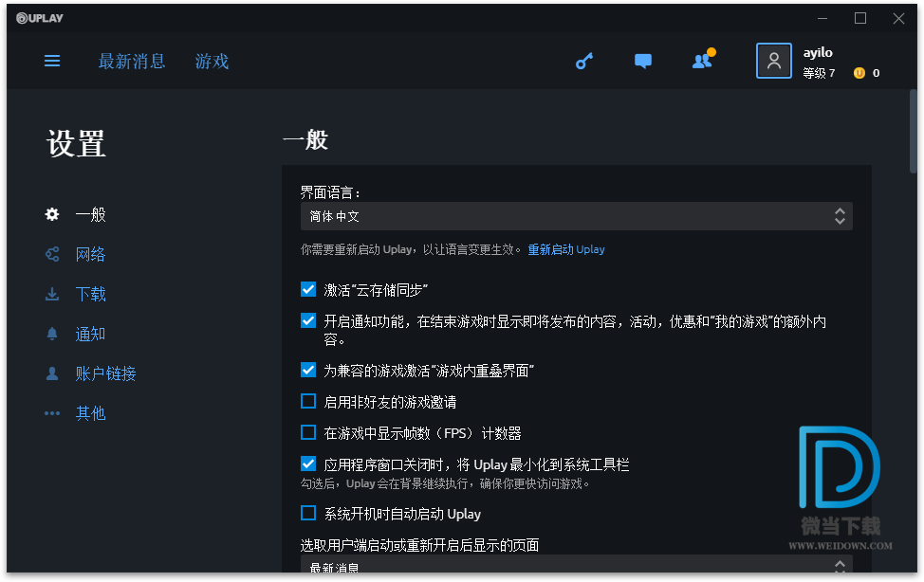Image resolution: width=924 pixels, height=582 pixels.
Task: Select 通知 in settings sidebar
Action: 91,334
